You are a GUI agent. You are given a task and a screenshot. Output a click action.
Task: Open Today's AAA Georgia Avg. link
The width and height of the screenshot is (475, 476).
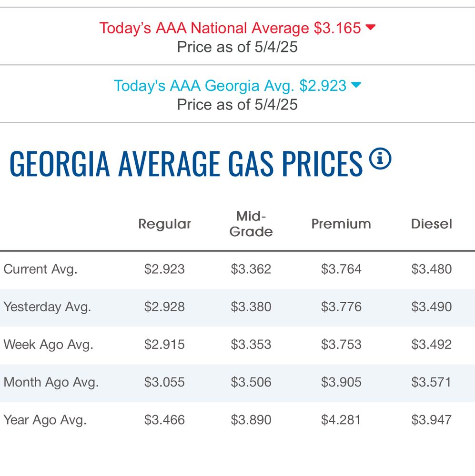(230, 86)
